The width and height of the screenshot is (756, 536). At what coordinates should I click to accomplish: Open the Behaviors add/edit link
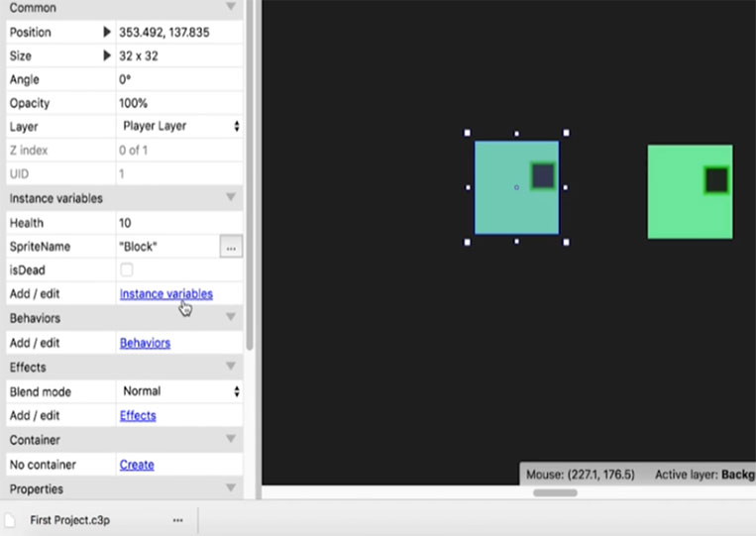pyautogui.click(x=145, y=343)
